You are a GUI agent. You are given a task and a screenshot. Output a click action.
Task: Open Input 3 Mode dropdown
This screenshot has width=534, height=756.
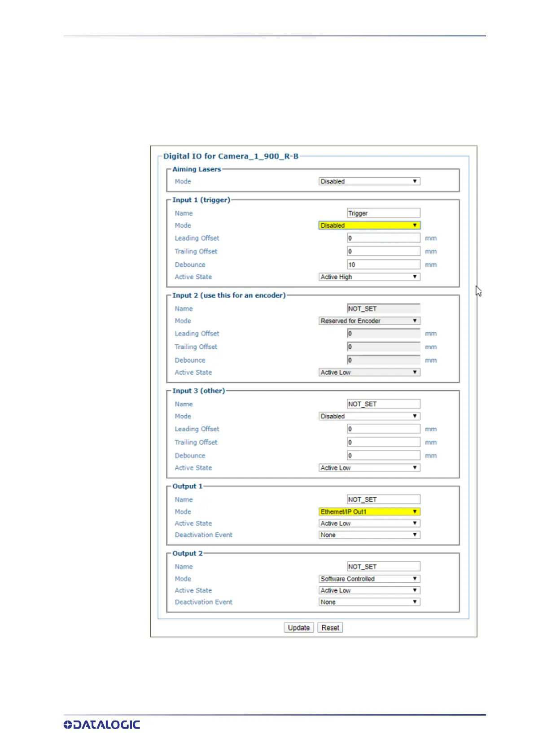pyautogui.click(x=369, y=417)
